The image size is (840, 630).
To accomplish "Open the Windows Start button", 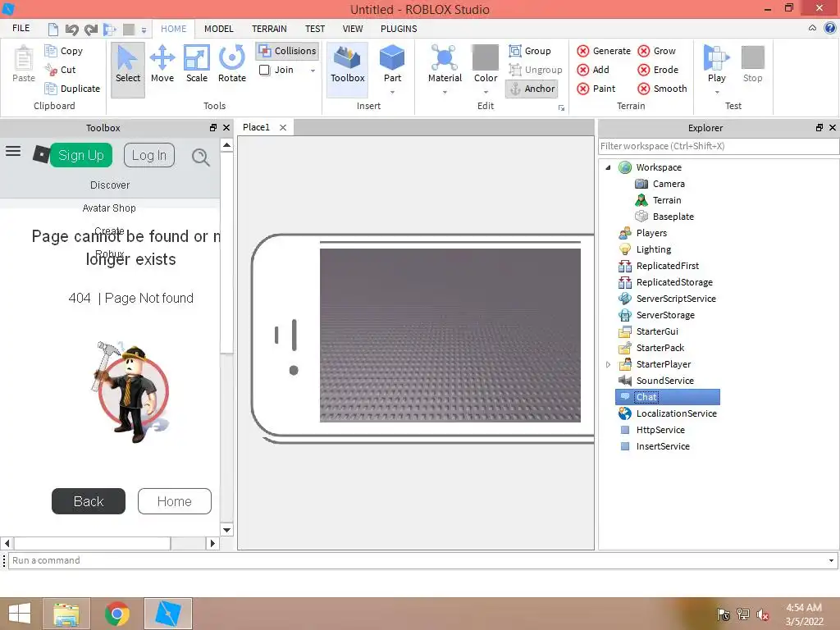I will point(20,614).
